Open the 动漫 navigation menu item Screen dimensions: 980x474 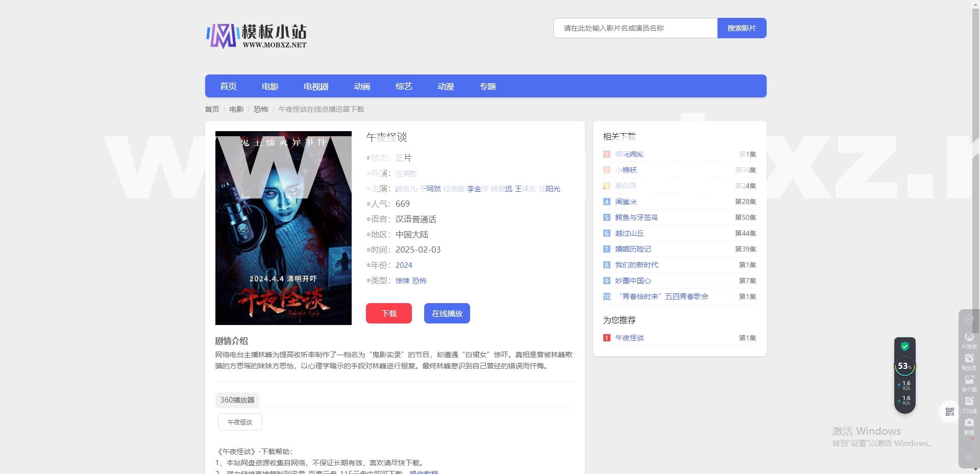446,86
